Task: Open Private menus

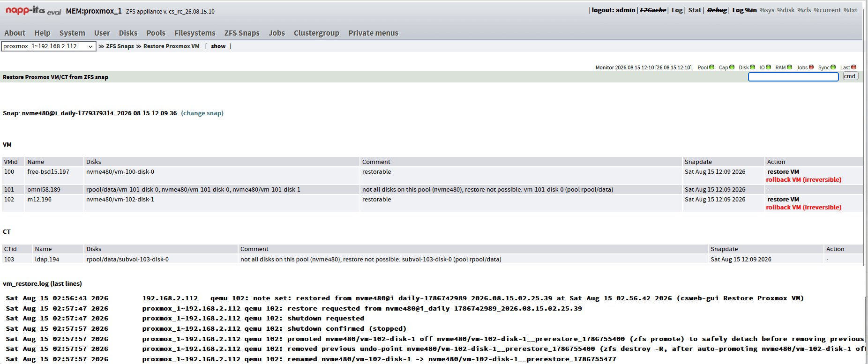Action: point(374,33)
